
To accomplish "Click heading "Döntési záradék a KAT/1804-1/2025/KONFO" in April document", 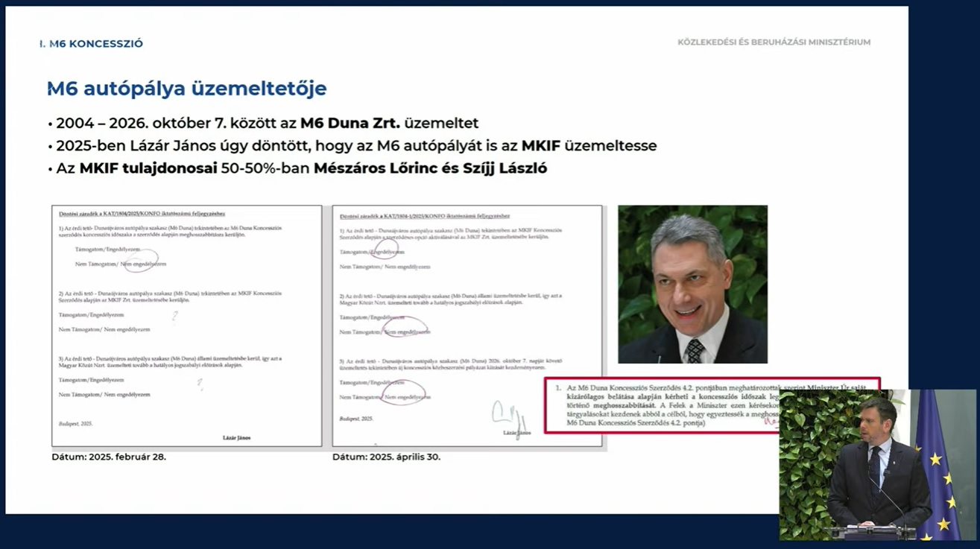I will pos(425,216).
